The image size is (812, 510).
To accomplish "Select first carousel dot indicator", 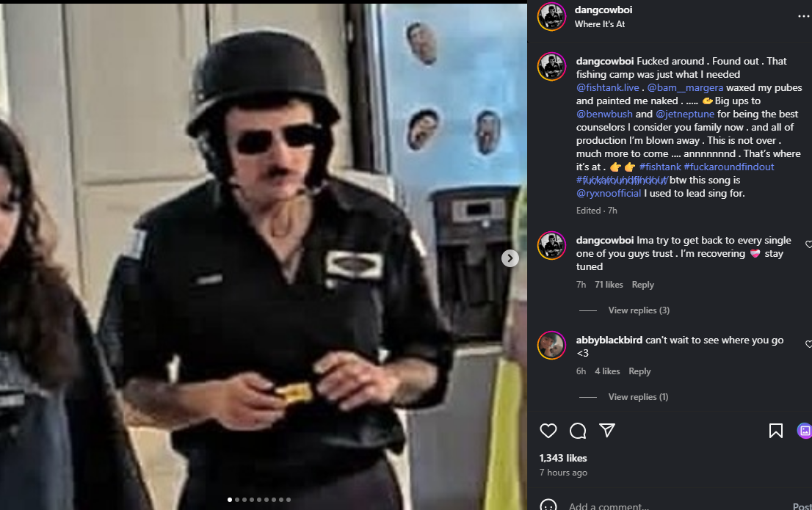I will (x=230, y=500).
